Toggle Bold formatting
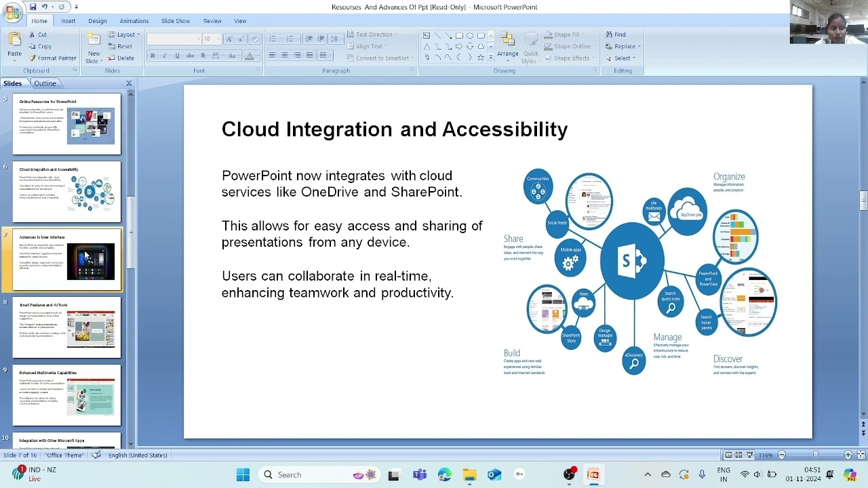The height and width of the screenshot is (488, 868). [153, 56]
